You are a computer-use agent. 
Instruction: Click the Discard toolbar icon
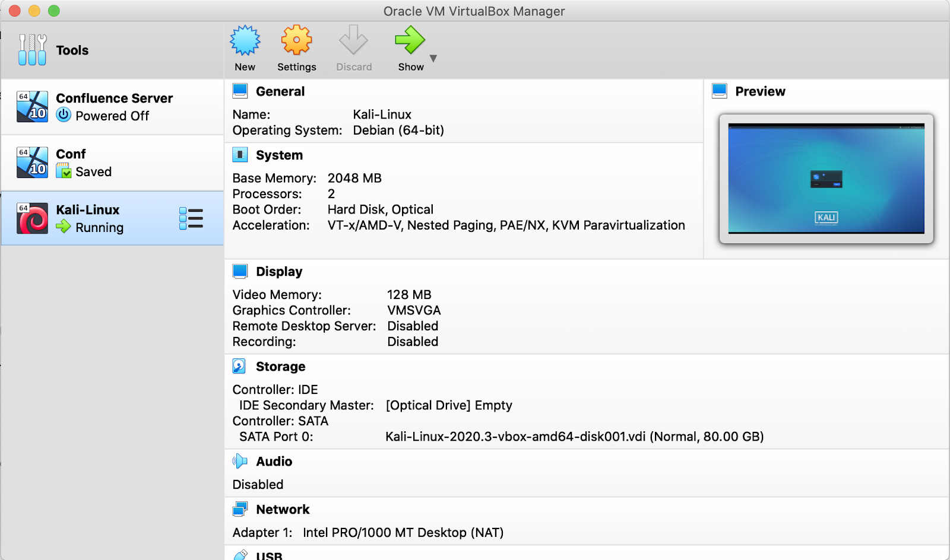pyautogui.click(x=353, y=40)
